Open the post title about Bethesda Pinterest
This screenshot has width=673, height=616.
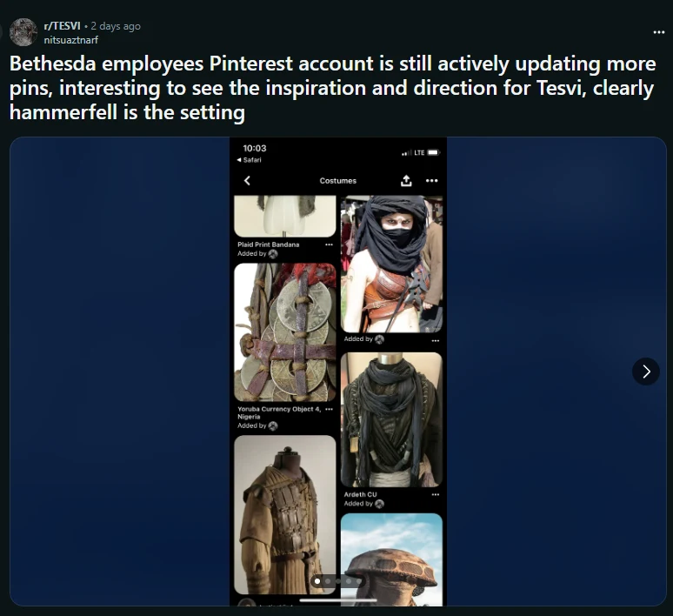333,88
